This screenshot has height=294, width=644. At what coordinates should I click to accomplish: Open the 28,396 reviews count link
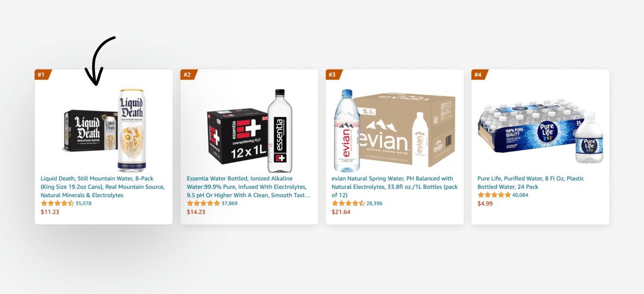pos(374,204)
